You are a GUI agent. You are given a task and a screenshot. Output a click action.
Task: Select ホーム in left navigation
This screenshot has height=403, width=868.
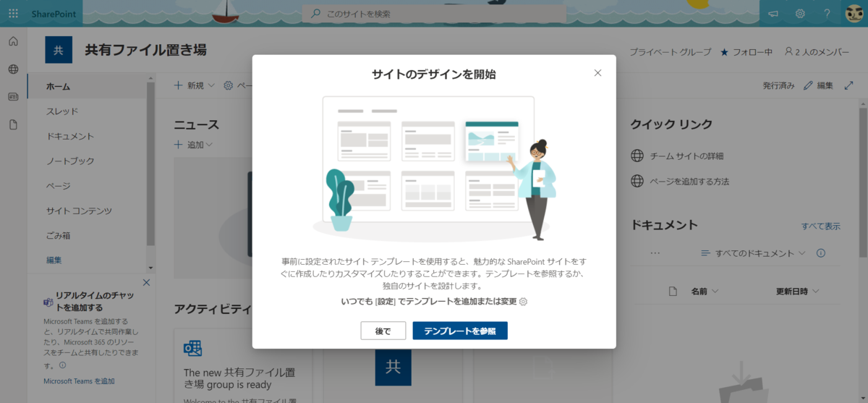87,87
